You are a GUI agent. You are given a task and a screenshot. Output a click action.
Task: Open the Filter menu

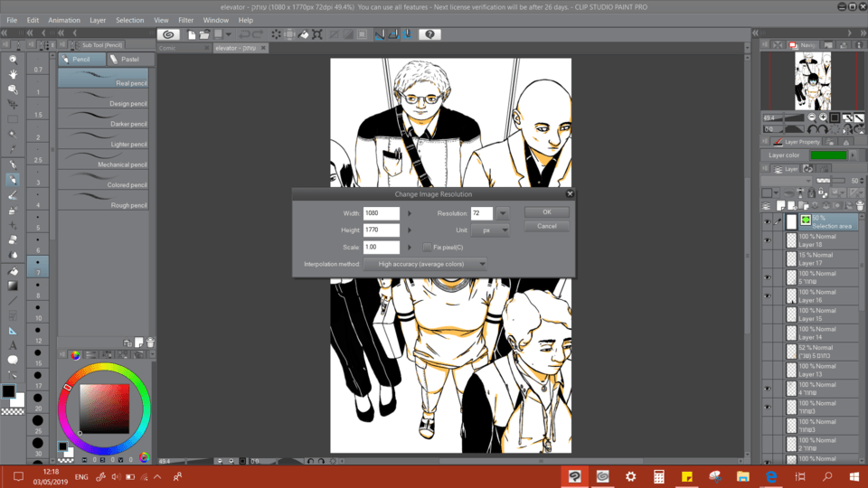point(185,20)
